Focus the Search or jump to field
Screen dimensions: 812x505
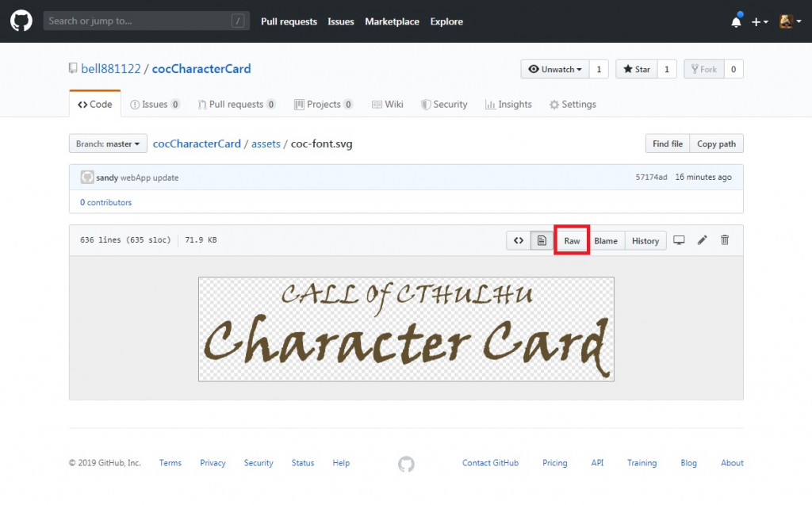147,21
